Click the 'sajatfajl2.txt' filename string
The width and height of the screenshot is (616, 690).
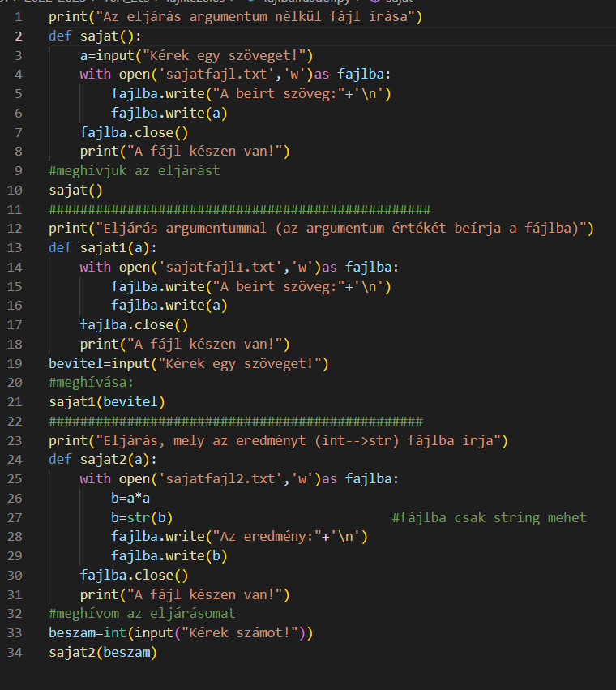point(222,478)
